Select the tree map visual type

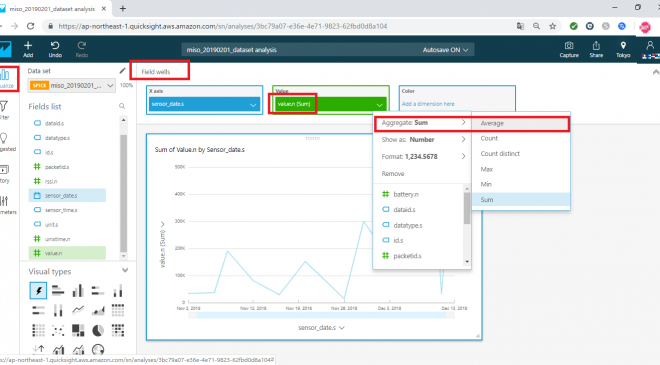[x=78, y=330]
